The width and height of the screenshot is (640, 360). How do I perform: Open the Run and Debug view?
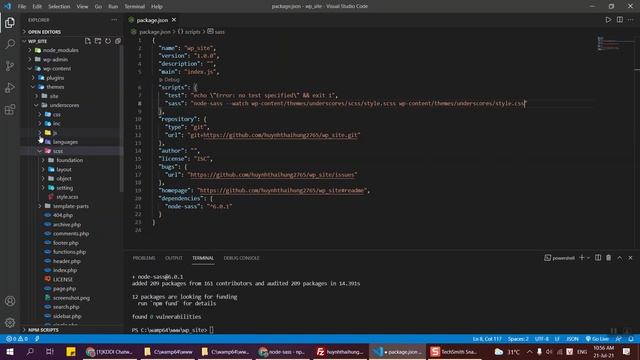[10, 87]
